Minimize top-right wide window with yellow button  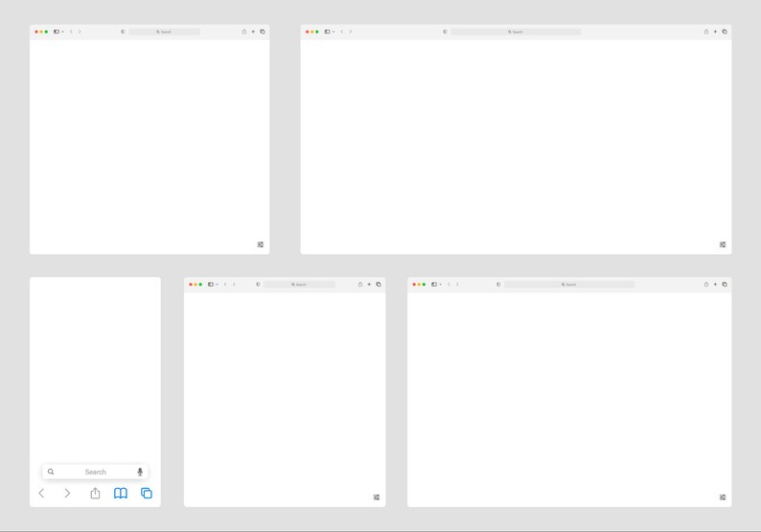tap(312, 32)
